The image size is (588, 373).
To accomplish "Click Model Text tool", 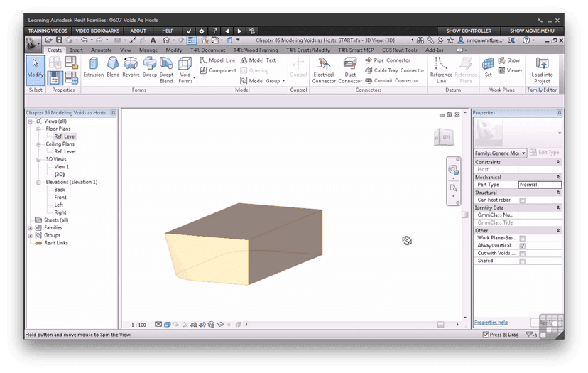I will [258, 60].
